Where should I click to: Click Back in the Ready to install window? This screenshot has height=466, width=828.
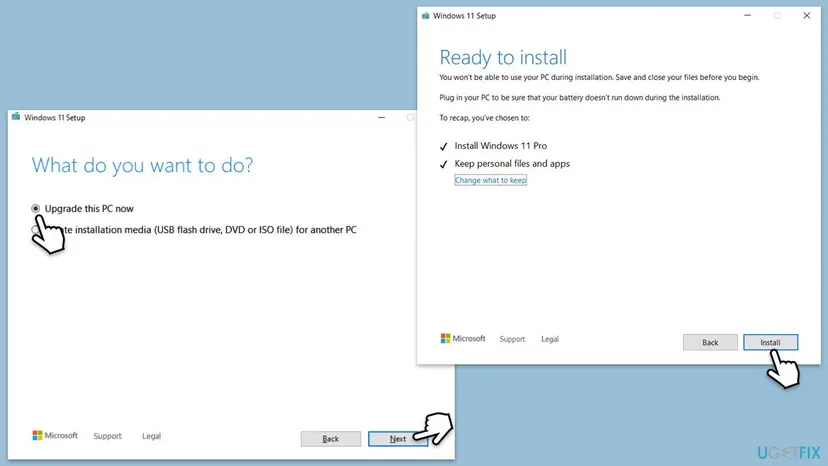710,342
